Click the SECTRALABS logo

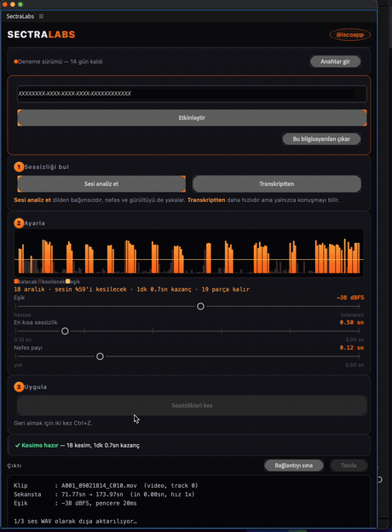[x=41, y=34]
